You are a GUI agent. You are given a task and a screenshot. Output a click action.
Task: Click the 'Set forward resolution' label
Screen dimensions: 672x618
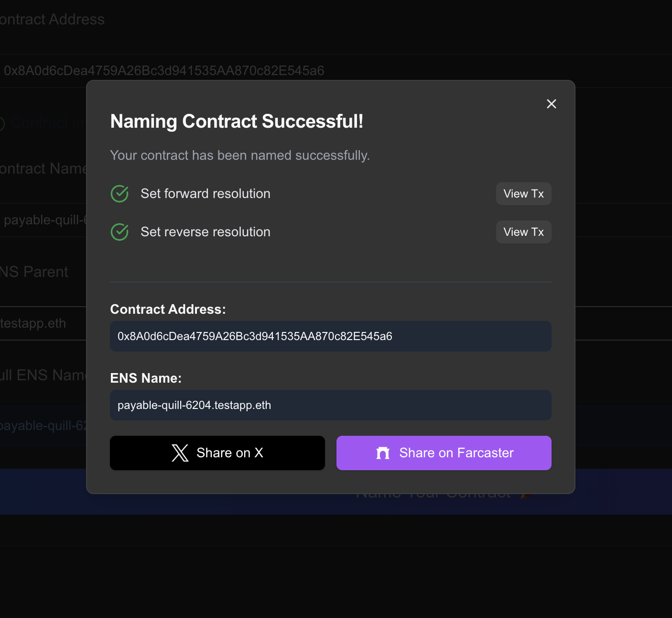click(x=206, y=194)
